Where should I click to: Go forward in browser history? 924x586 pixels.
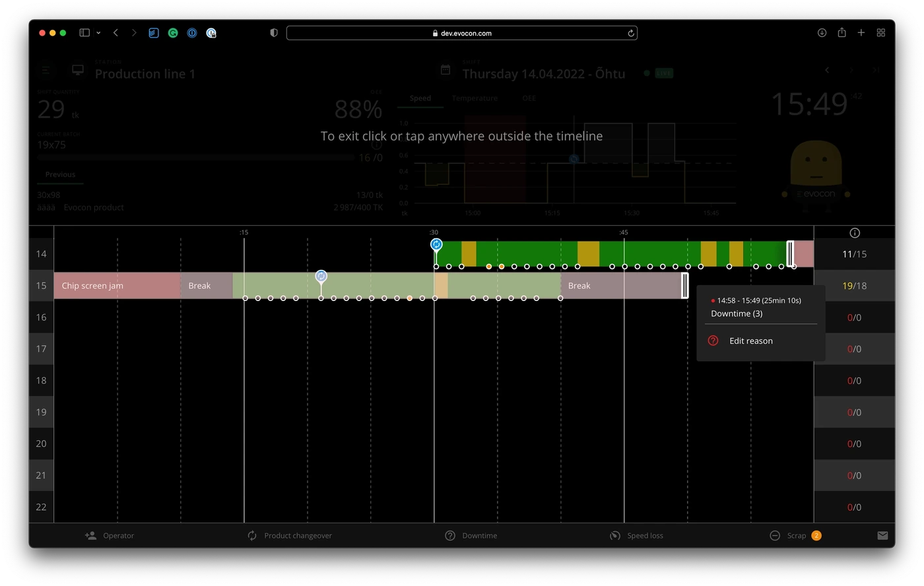pos(134,33)
